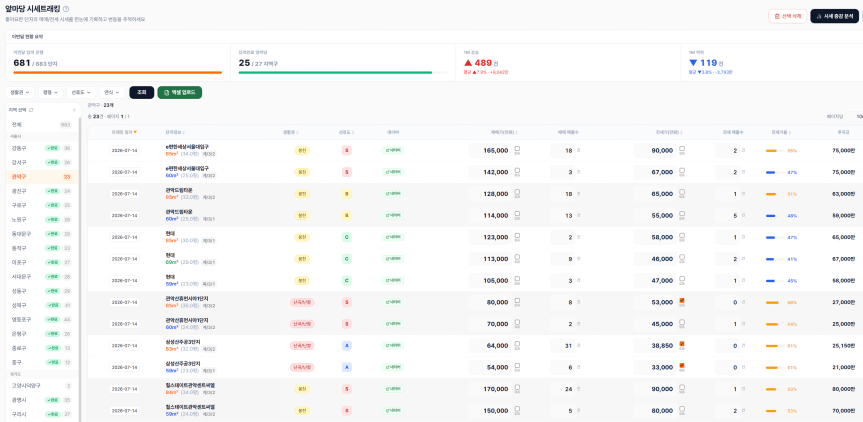Click the orange sort arrow on 등록 일자 header
This screenshot has width=863, height=422.
pos(135,132)
